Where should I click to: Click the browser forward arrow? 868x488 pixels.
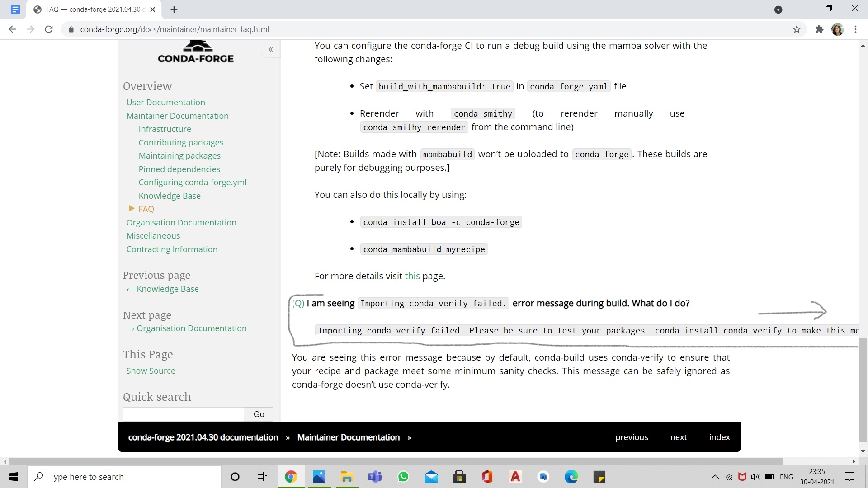pyautogui.click(x=30, y=29)
